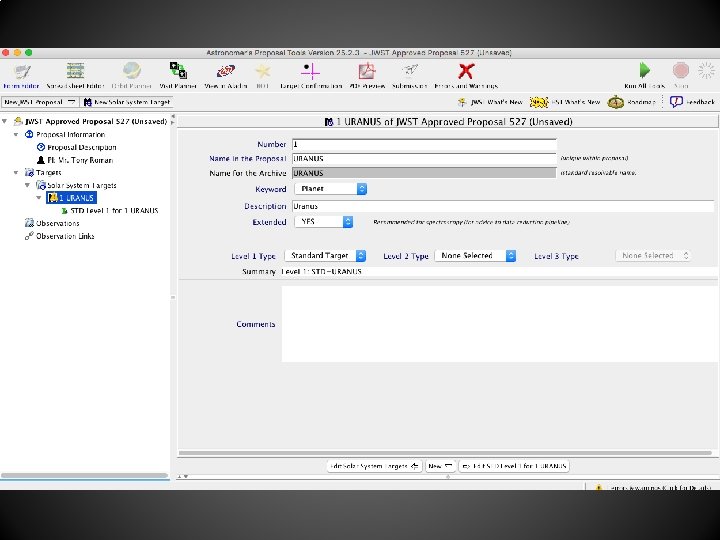
Task: Collapse the Targets tree node
Action: [x=16, y=173]
